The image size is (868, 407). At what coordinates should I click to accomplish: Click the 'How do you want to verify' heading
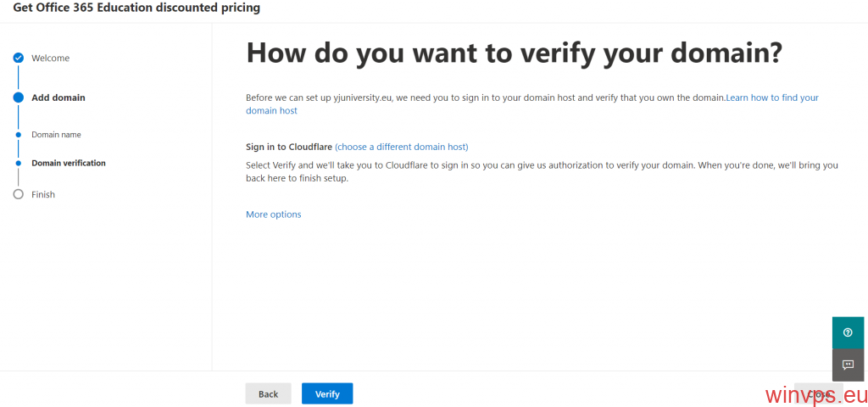tap(513, 53)
